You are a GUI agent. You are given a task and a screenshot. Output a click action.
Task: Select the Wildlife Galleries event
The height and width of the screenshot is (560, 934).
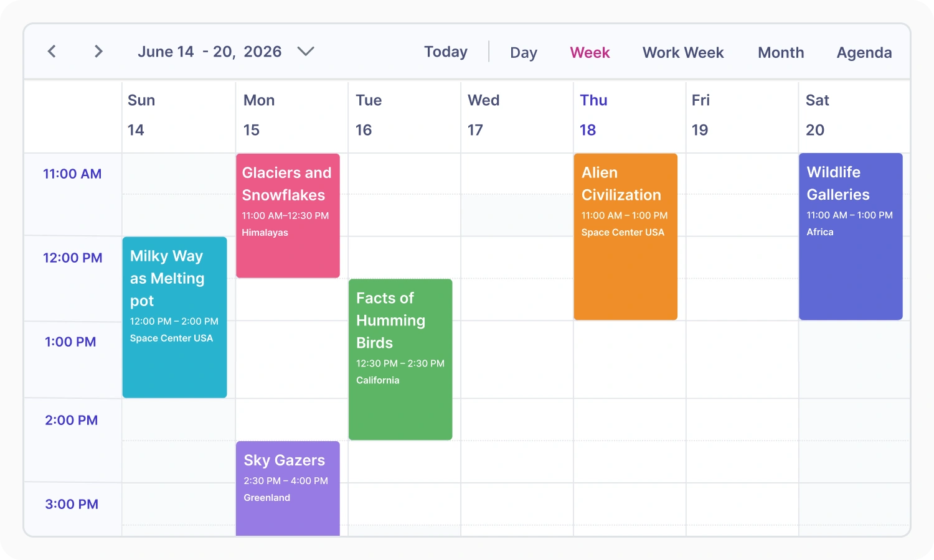pos(851,236)
